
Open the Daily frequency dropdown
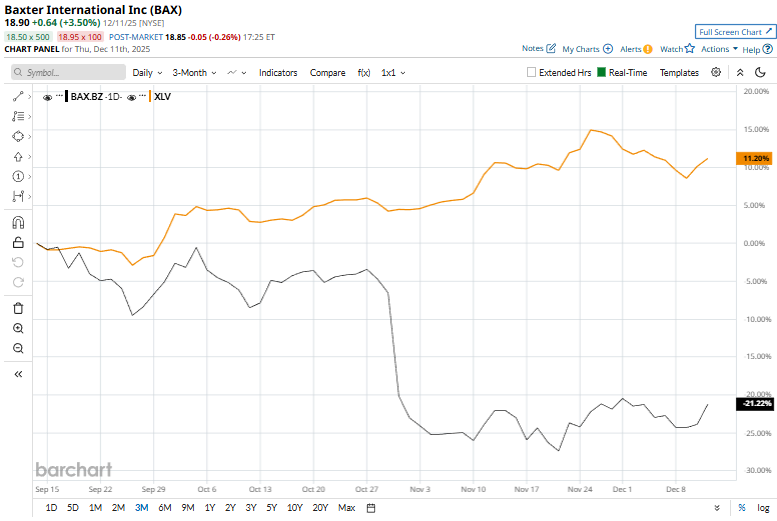click(x=147, y=73)
